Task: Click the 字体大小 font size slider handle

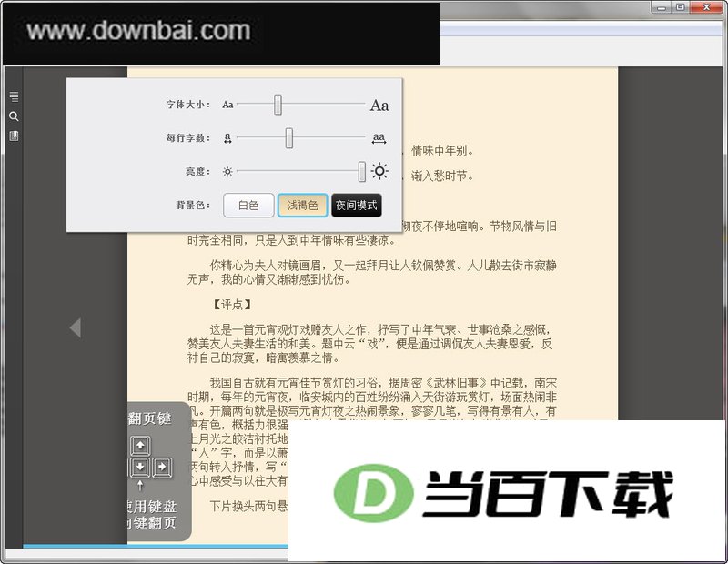Action: pos(278,105)
